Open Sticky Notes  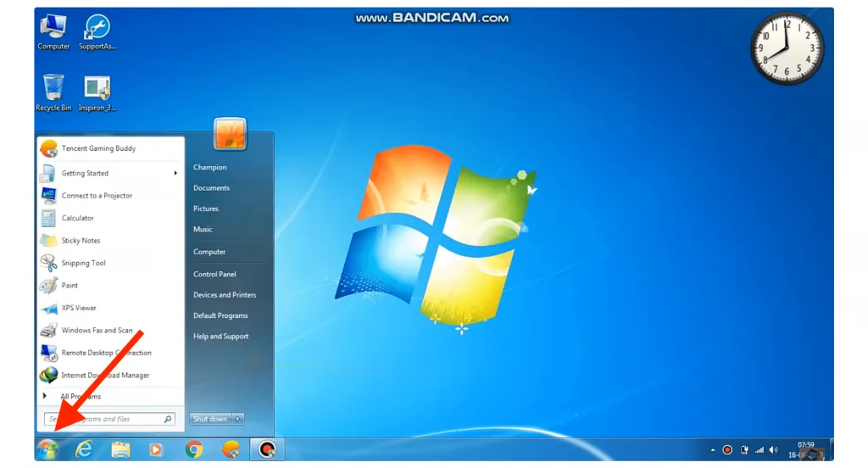coord(111,241)
